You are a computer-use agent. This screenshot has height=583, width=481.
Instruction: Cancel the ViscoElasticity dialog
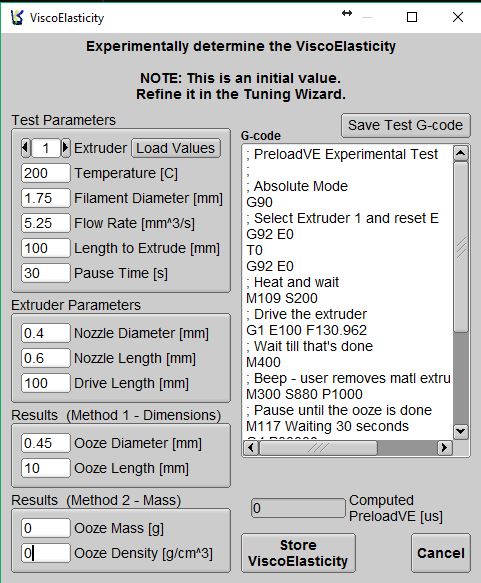coord(441,553)
